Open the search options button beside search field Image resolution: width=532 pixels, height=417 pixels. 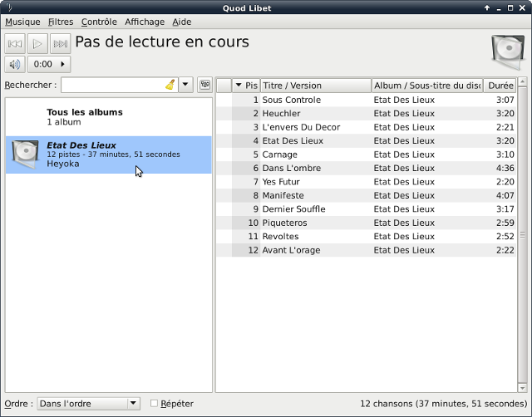[x=204, y=85]
